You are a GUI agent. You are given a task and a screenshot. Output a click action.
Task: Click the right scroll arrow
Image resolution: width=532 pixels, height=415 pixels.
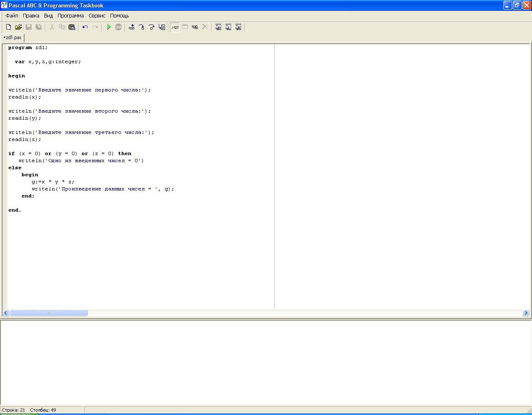526,313
